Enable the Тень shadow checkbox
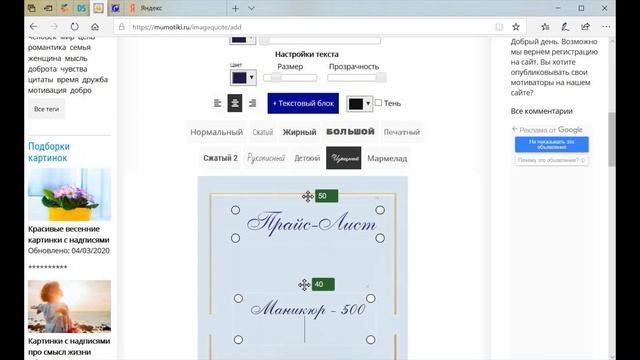The image size is (640, 360). [x=378, y=103]
